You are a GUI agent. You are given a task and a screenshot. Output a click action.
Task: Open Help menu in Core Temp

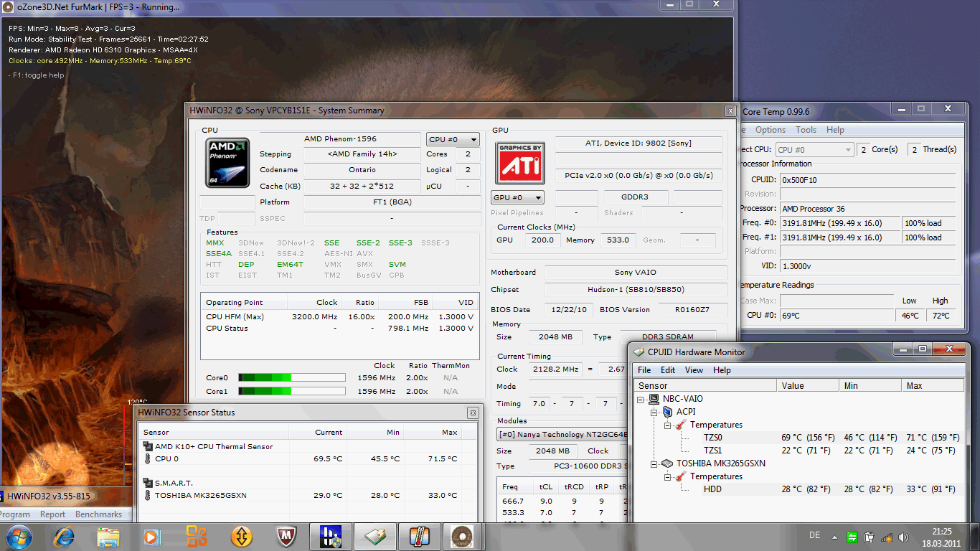click(x=835, y=130)
